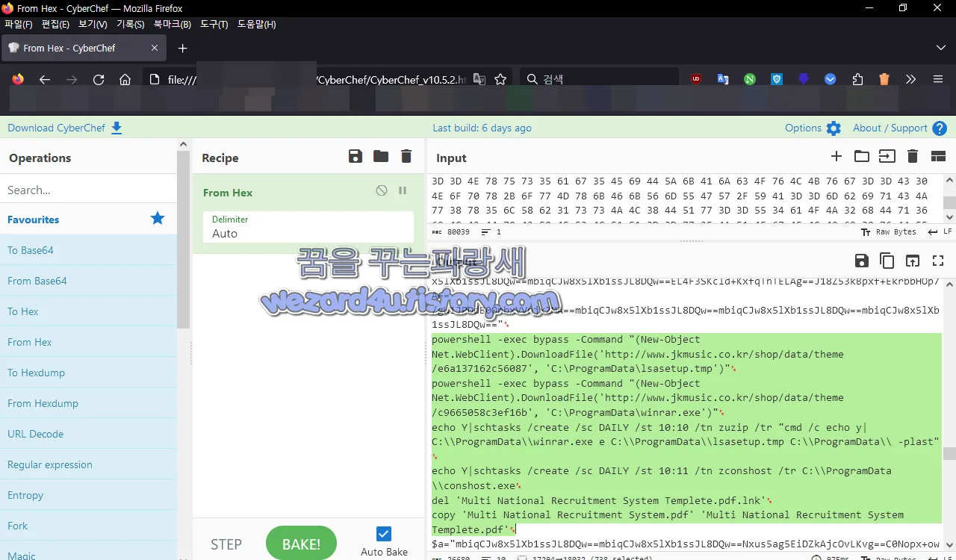The image size is (956, 560).
Task: Open About / Support question icon
Action: tap(940, 128)
